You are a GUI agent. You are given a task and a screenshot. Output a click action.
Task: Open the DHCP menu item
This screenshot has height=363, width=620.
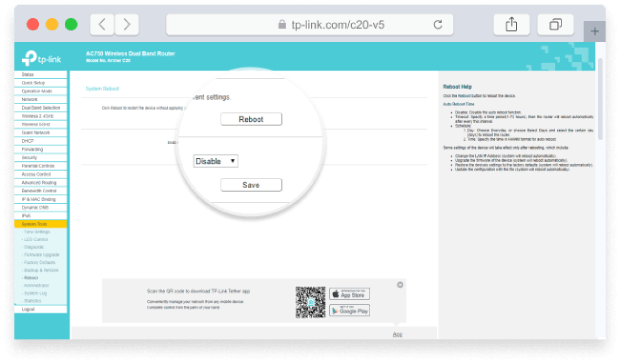click(x=41, y=141)
